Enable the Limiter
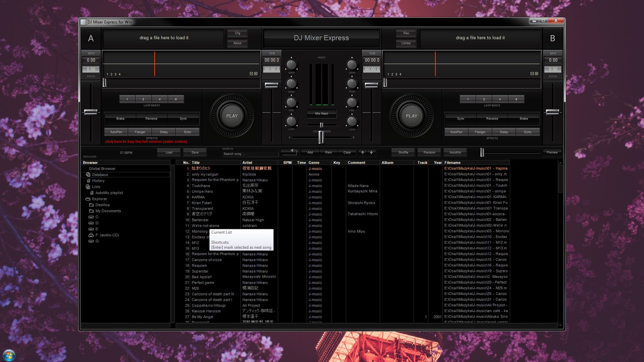Image resolution: width=644 pixels, height=362 pixels. (406, 43)
